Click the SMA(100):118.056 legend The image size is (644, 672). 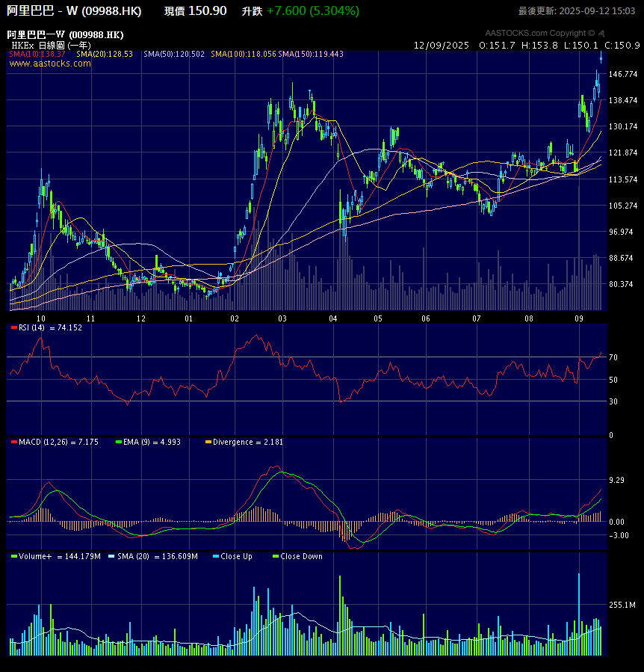pos(244,54)
